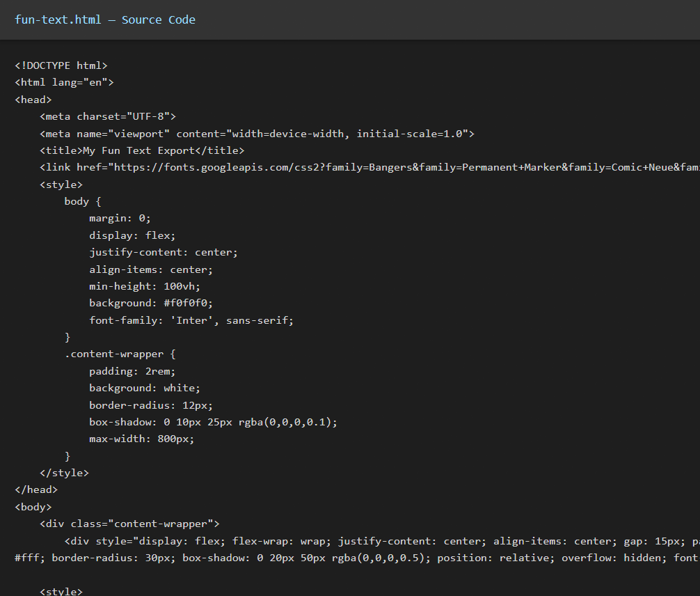Click the DOCTYPE html declaration line

click(x=61, y=65)
